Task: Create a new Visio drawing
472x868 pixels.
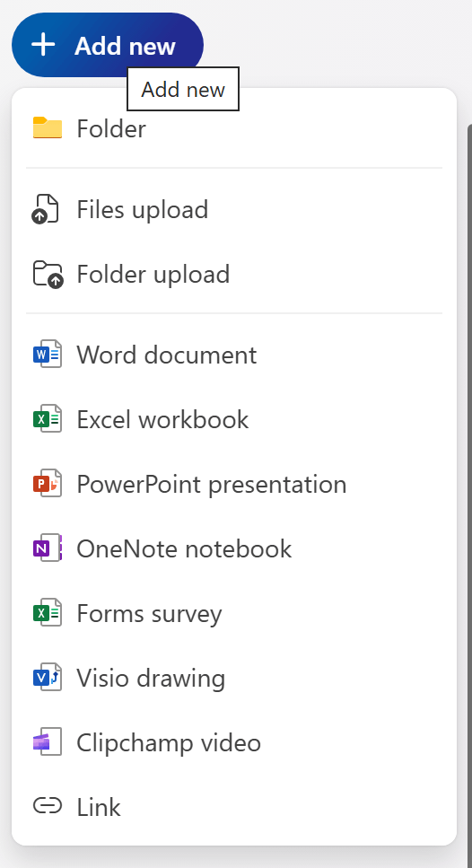Action: [234, 679]
